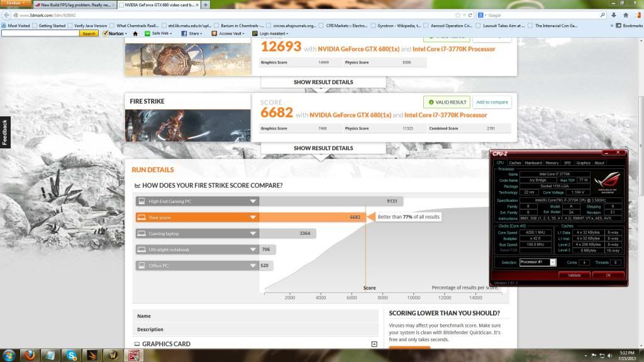Click upper SHOW RESULT DETAILS for 12693 score
Image resolution: width=644 pixels, height=362 pixels.
[323, 82]
